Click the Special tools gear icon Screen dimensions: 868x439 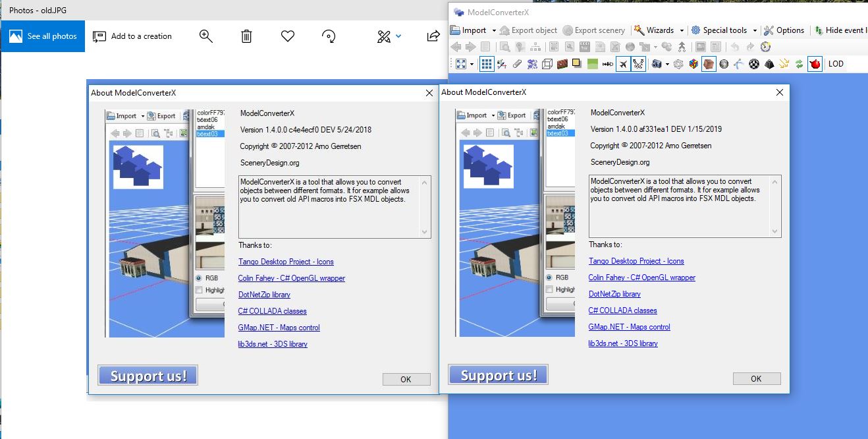click(x=695, y=30)
